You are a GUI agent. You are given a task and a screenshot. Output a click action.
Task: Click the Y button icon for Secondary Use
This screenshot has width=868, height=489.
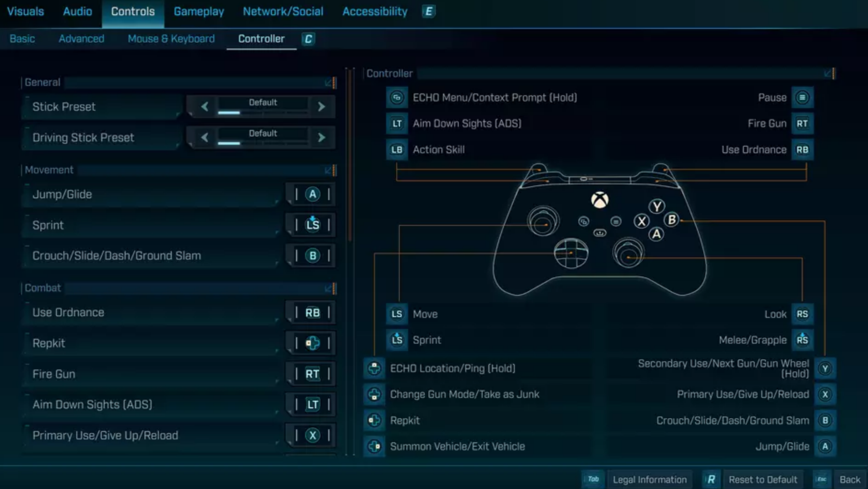pos(825,369)
